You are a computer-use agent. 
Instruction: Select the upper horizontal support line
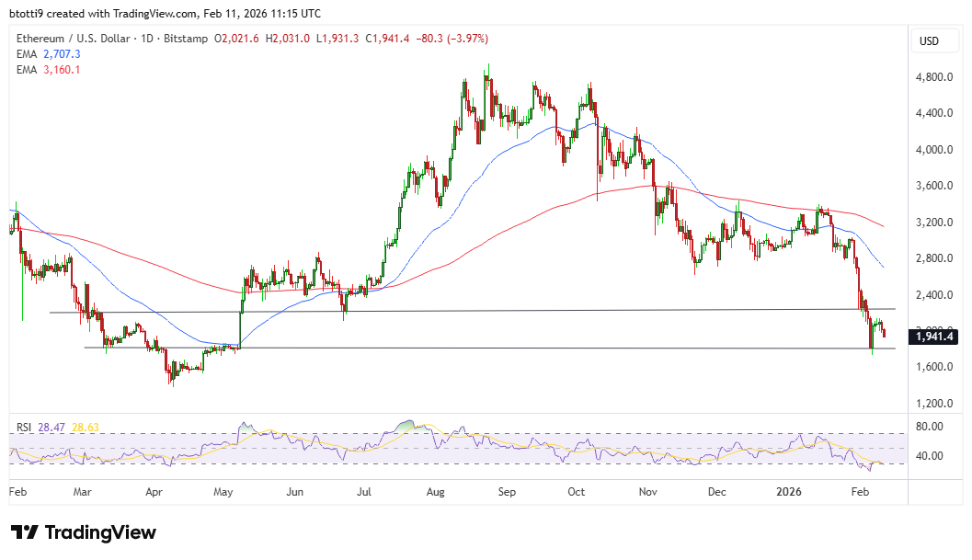click(x=460, y=312)
